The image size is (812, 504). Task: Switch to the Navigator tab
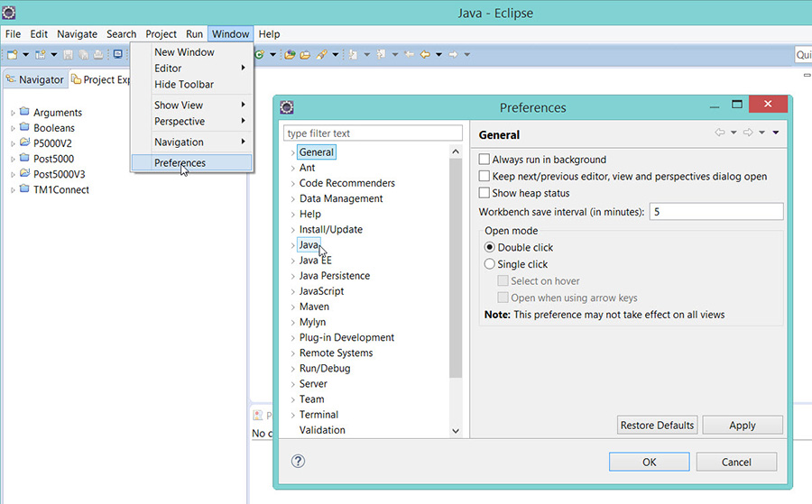tap(35, 79)
